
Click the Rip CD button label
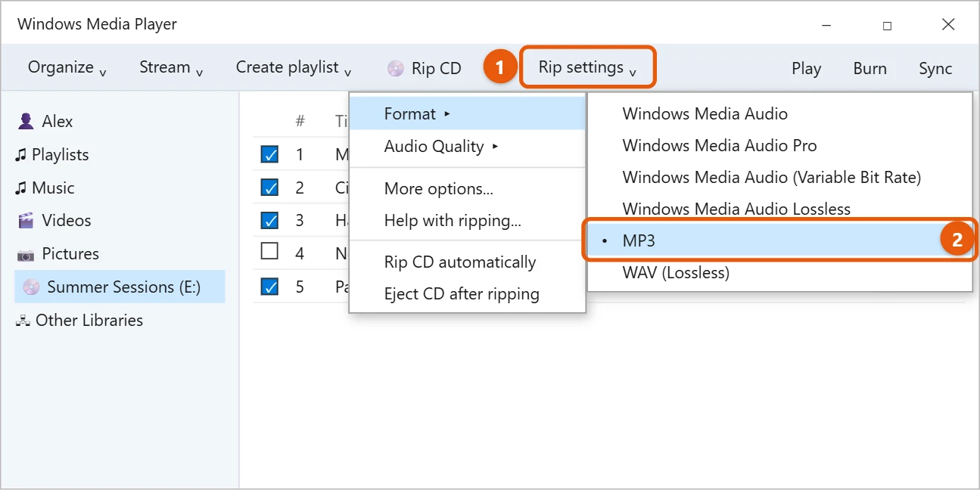tap(437, 68)
